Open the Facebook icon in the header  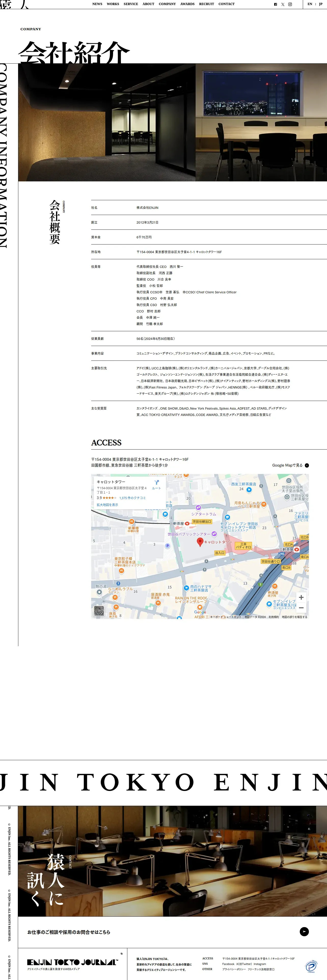pos(276,4)
